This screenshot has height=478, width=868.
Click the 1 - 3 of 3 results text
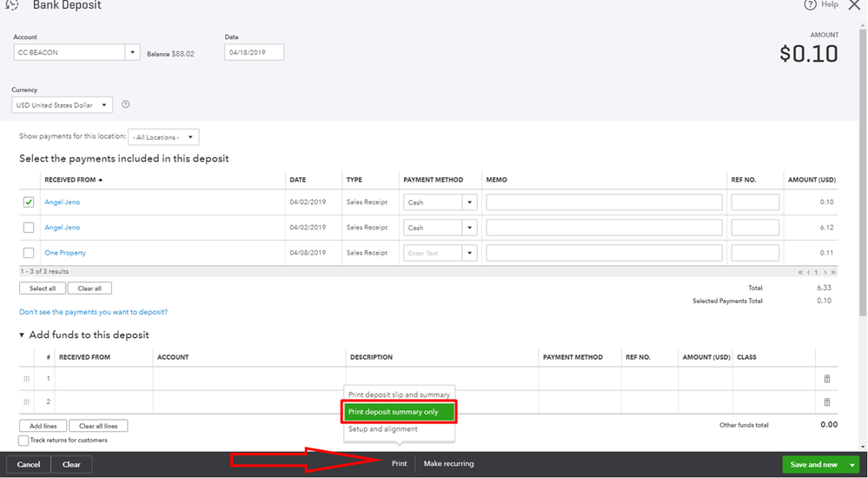[44, 271]
